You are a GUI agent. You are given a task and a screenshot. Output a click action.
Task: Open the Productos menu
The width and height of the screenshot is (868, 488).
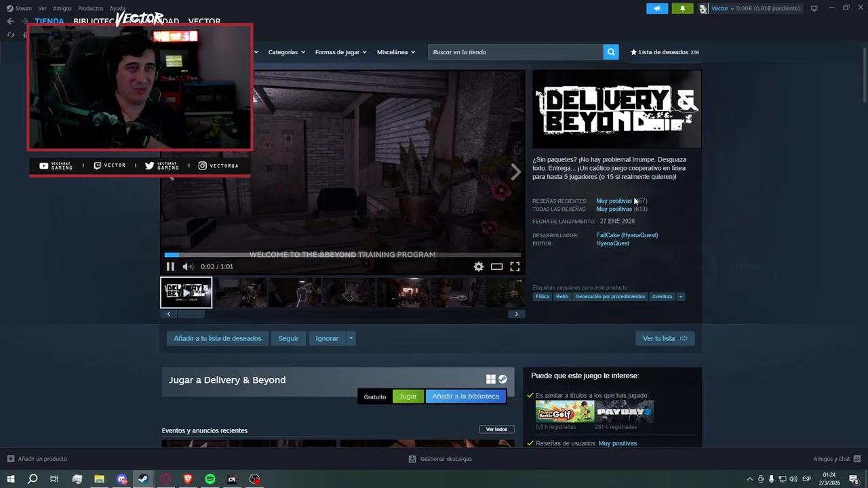(x=91, y=9)
